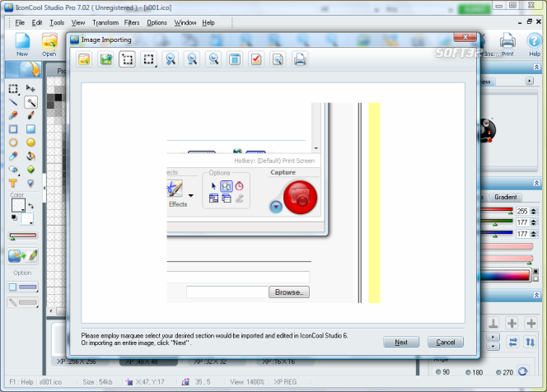This screenshot has height=392, width=547.
Task: Click the pink opacity line-width bar in toolbox
Action: (23, 236)
